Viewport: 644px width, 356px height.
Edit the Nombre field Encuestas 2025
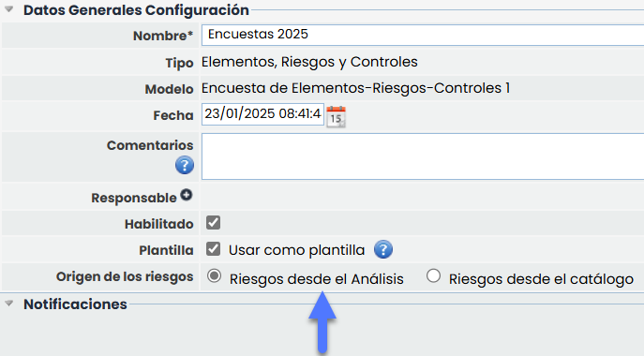[x=423, y=35]
